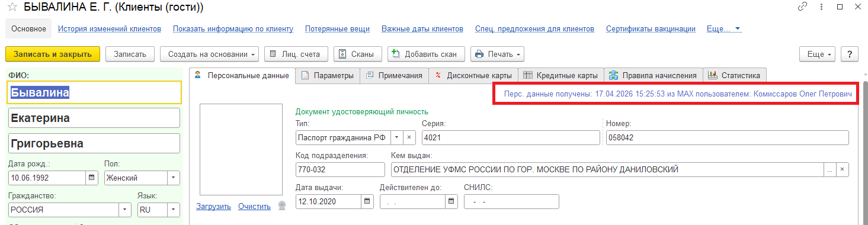
Task: Click Записать и закрыть button
Action: 53,54
